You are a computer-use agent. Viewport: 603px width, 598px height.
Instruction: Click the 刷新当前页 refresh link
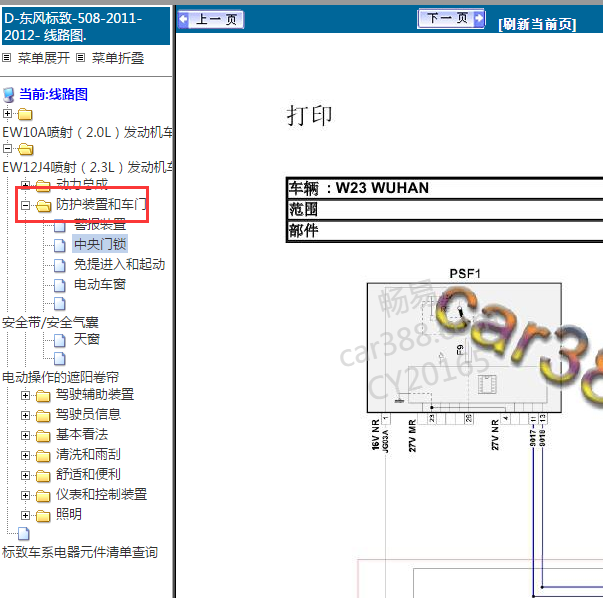(x=537, y=25)
